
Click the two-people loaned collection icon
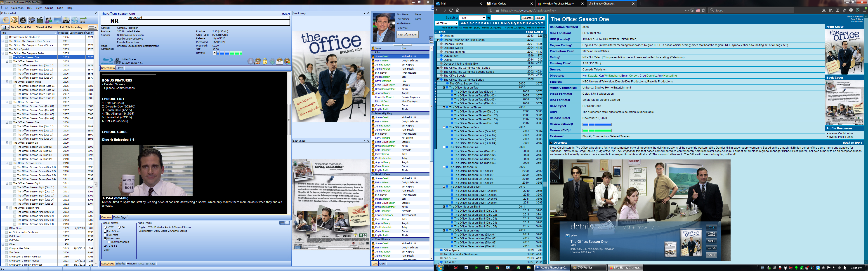pyautogui.click(x=49, y=20)
